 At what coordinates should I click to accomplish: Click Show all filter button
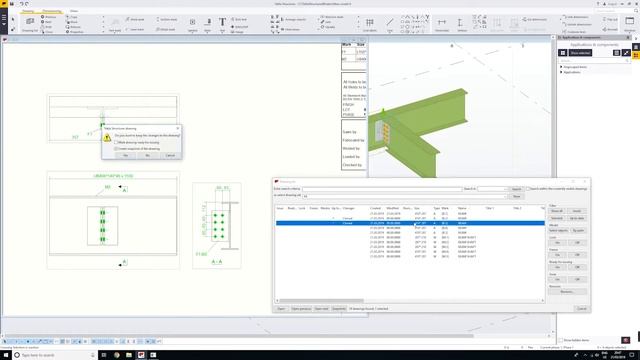[x=557, y=211]
